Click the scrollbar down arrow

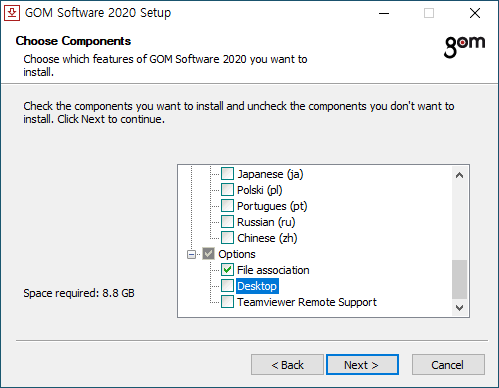[x=459, y=308]
